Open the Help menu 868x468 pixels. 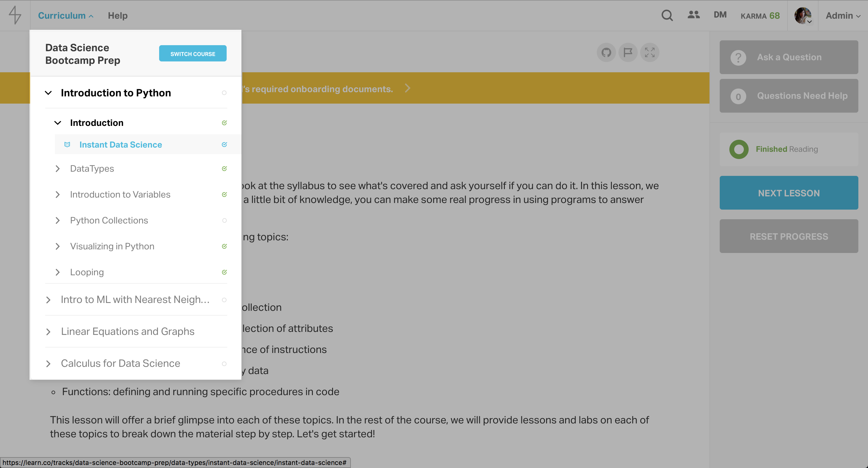(x=118, y=15)
